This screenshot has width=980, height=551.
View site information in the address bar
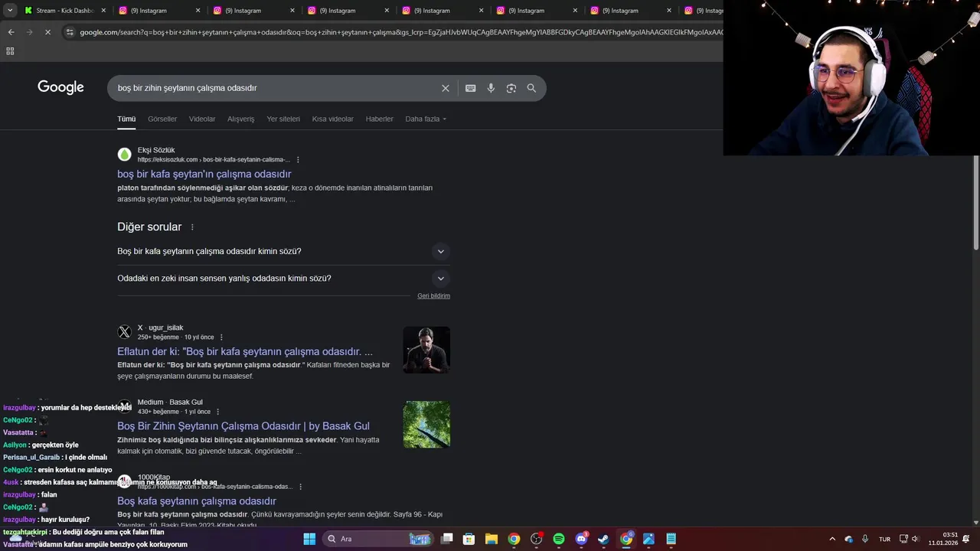click(x=70, y=32)
